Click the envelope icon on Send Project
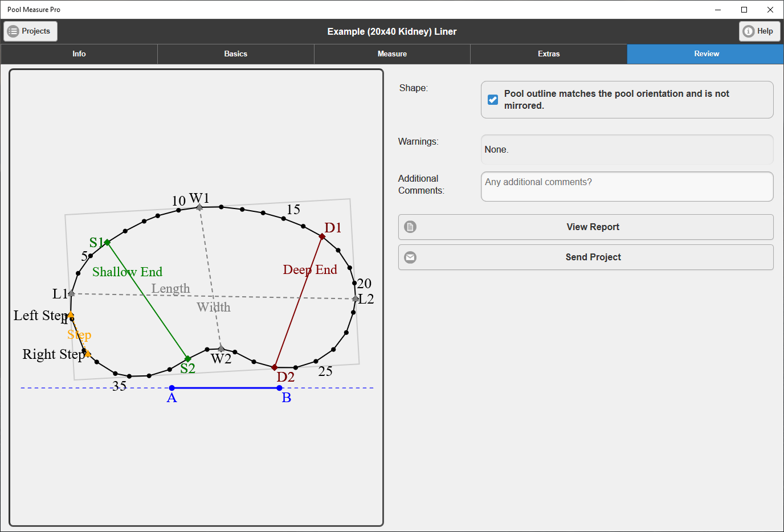This screenshot has width=784, height=532. click(410, 257)
